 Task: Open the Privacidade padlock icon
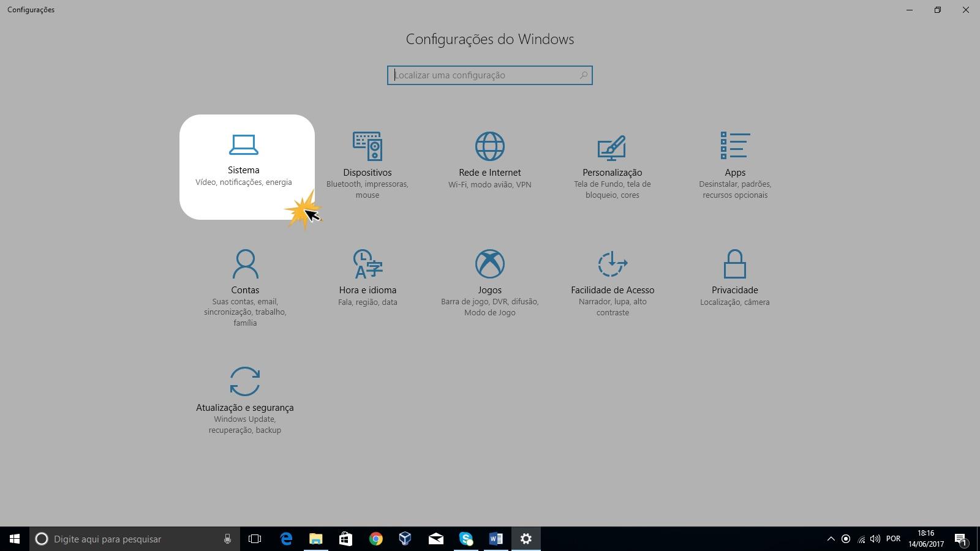(735, 264)
